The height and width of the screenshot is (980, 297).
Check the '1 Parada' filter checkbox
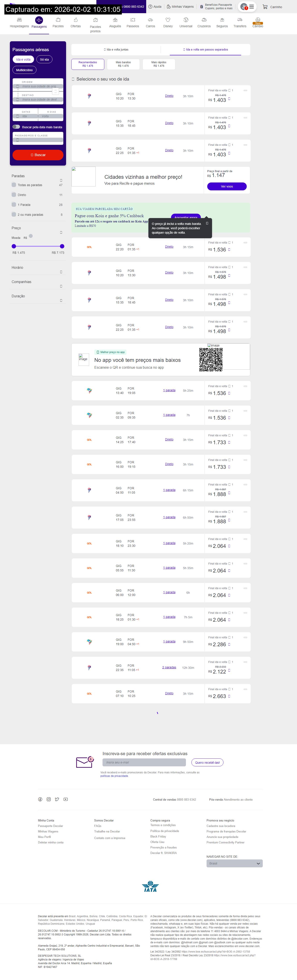(14, 205)
